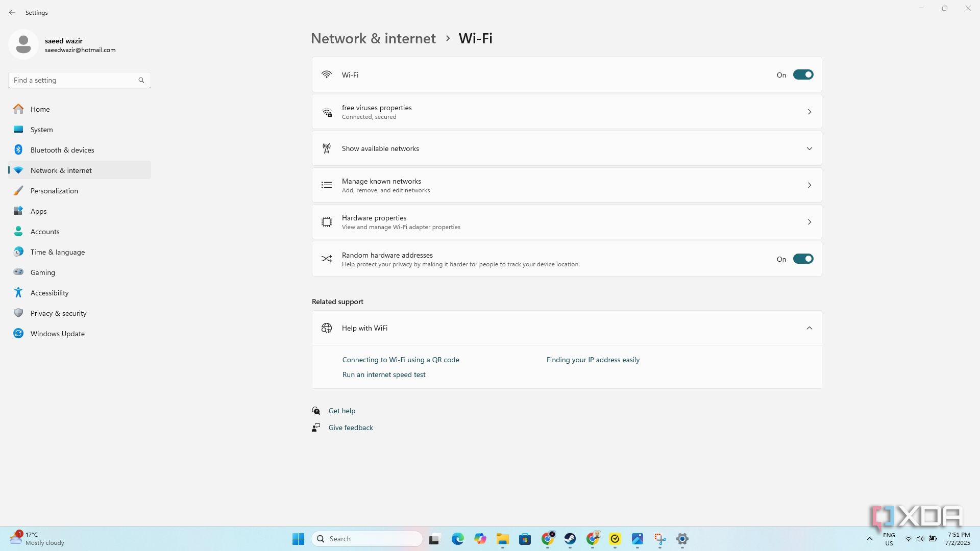This screenshot has height=551, width=980.
Task: Show hidden tray icons chevron
Action: (x=870, y=539)
